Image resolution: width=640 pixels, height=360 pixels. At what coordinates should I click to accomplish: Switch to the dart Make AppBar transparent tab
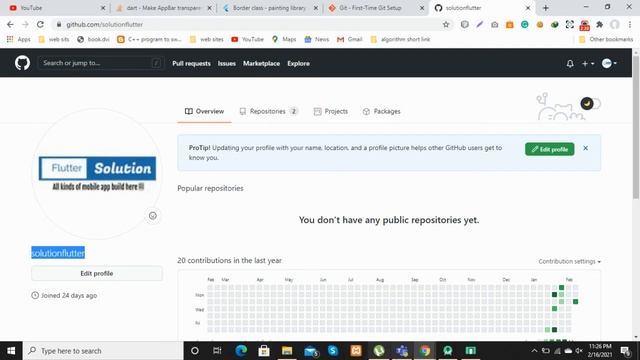pos(163,8)
